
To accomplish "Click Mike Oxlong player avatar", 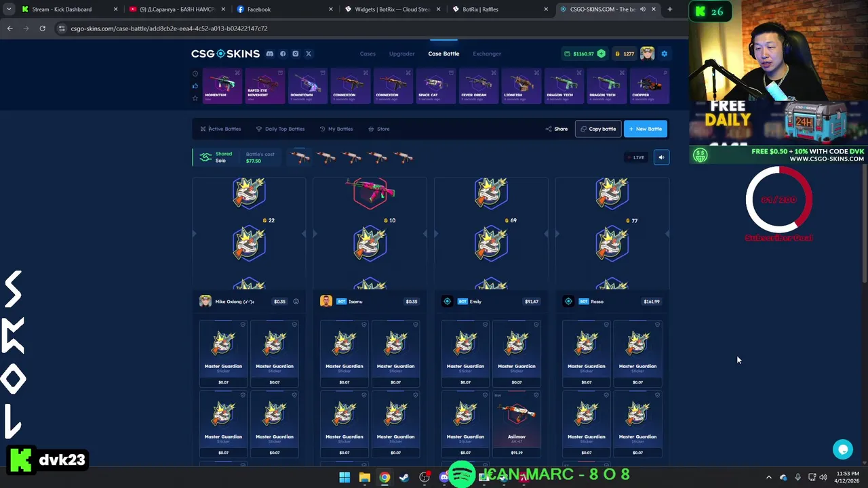I will (205, 302).
